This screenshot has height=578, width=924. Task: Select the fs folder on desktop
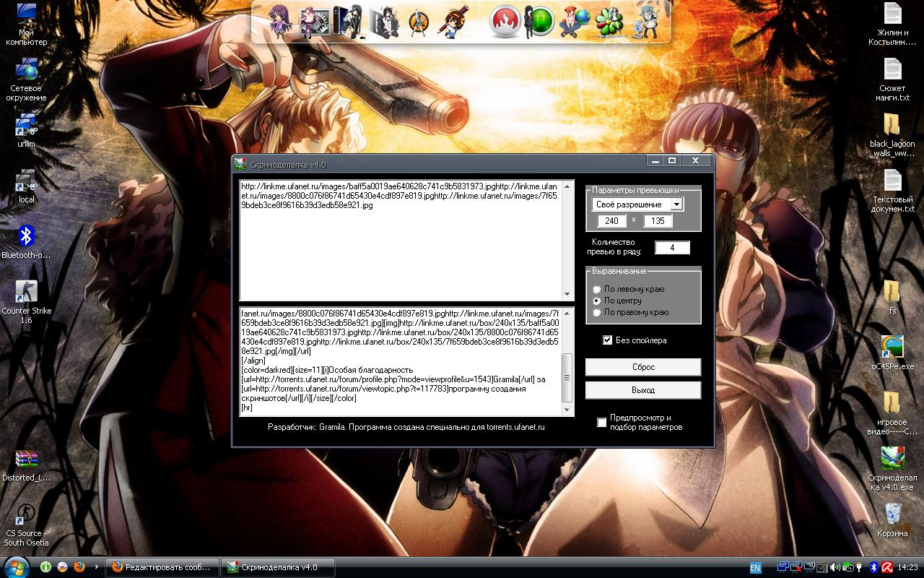tap(892, 297)
